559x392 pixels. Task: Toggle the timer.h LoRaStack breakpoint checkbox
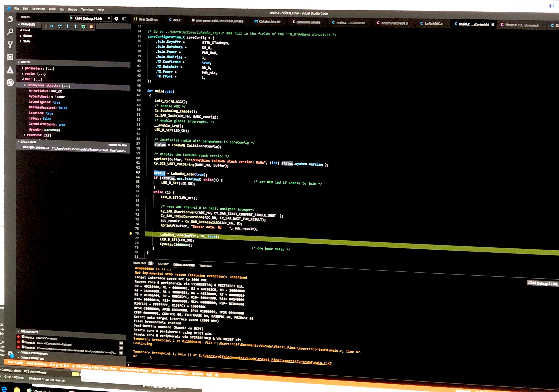23,342
